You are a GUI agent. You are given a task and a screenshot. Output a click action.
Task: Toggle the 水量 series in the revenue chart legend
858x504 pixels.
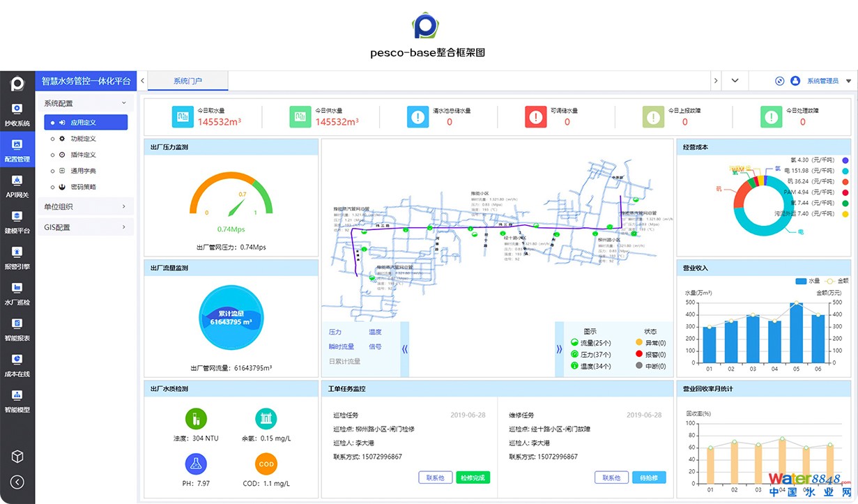(x=807, y=281)
